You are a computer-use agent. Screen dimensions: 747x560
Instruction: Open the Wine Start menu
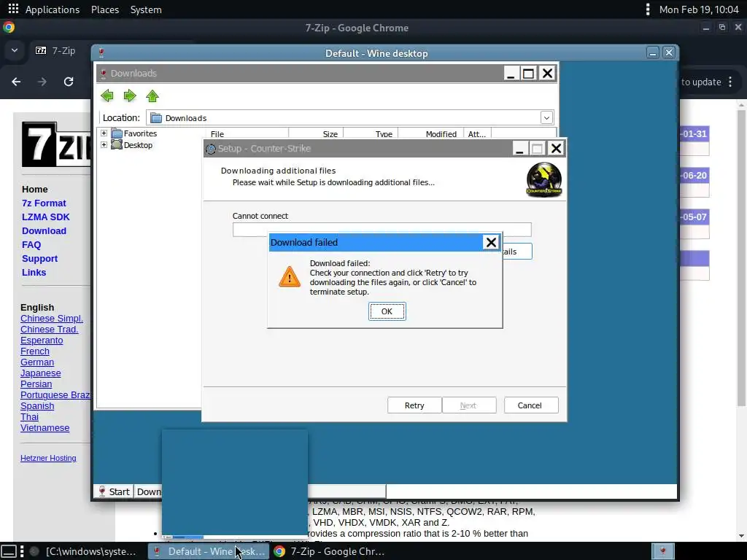[x=114, y=491]
